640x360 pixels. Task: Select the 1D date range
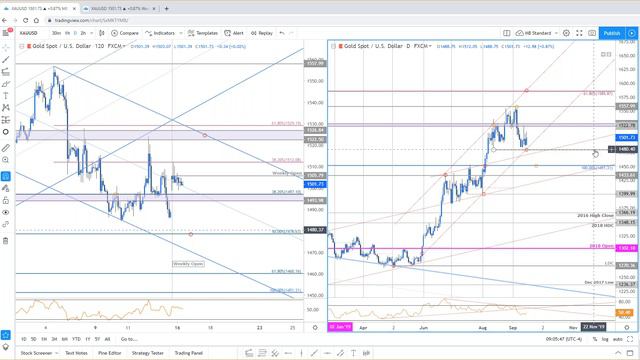[x=24, y=339]
